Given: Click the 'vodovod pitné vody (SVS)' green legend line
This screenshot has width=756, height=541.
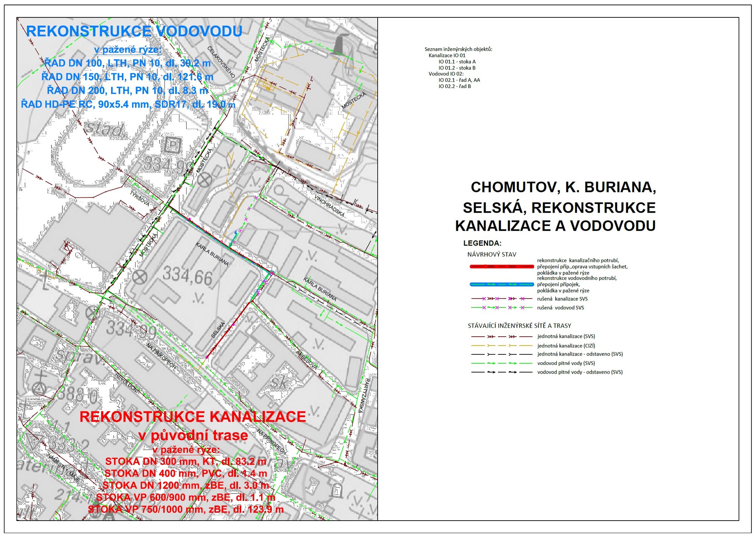Looking at the screenshot, I should (x=502, y=363).
